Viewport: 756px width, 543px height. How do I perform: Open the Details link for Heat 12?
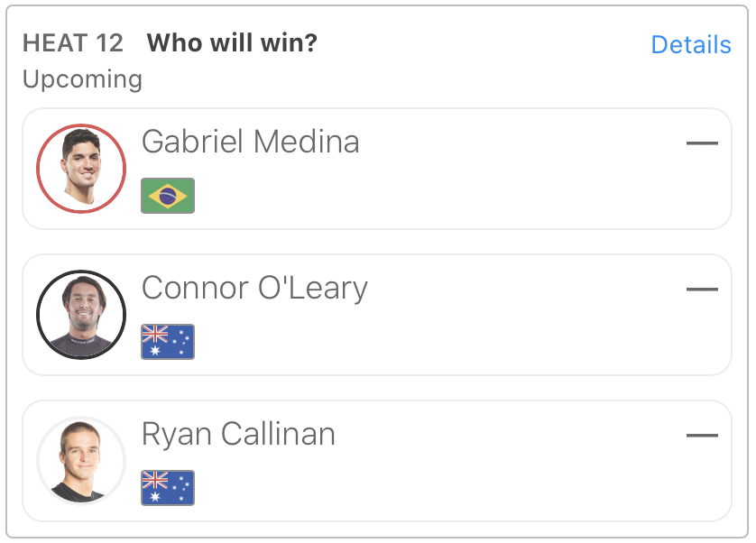click(690, 45)
